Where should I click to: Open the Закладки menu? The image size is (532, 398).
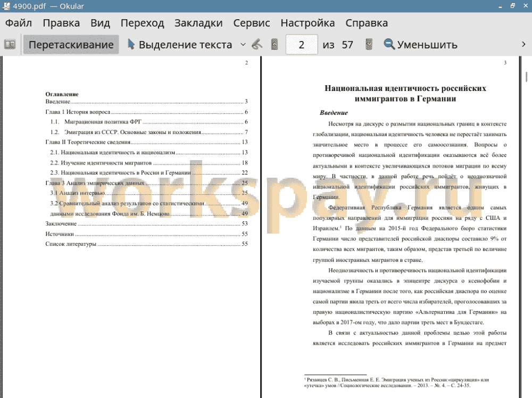point(198,23)
